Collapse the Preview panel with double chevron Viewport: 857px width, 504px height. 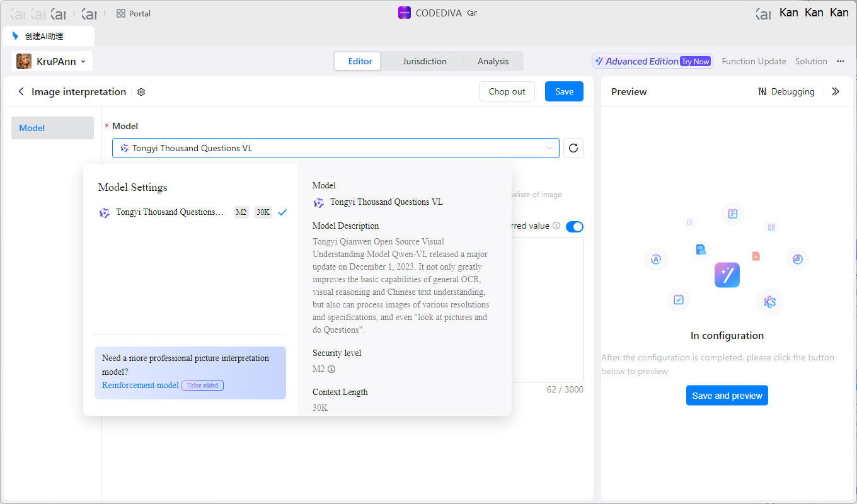point(835,92)
